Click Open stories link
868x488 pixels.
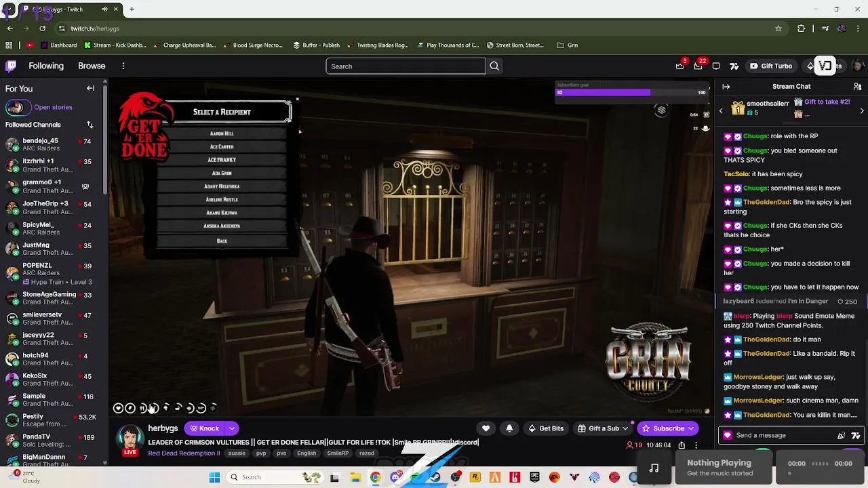[53, 107]
